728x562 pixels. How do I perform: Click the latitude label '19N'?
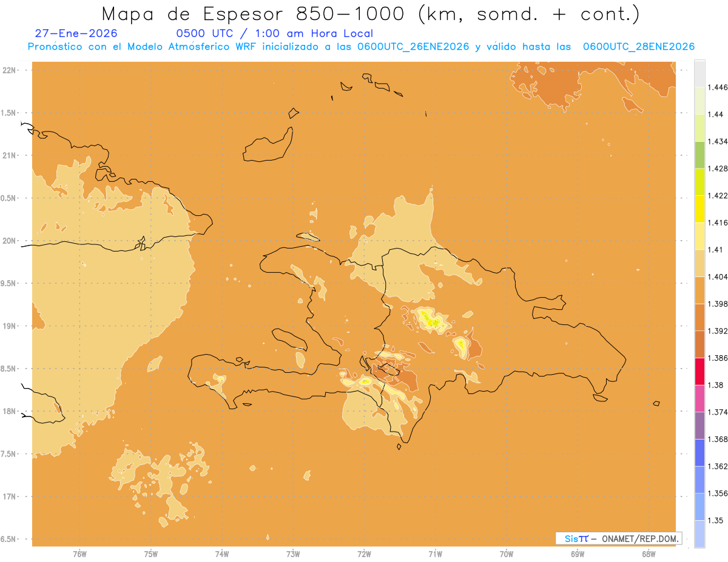(9, 326)
